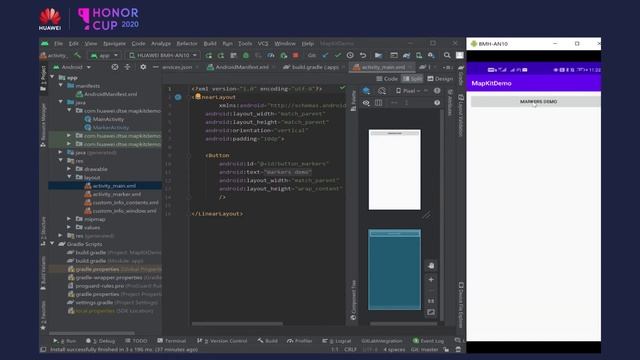This screenshot has width=640, height=360.
Task: Click the pan hand tool in preview
Action: pos(431,265)
